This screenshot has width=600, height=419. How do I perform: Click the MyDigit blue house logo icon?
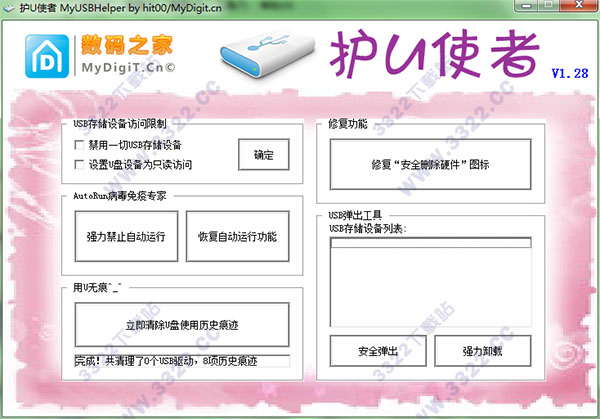pyautogui.click(x=47, y=56)
